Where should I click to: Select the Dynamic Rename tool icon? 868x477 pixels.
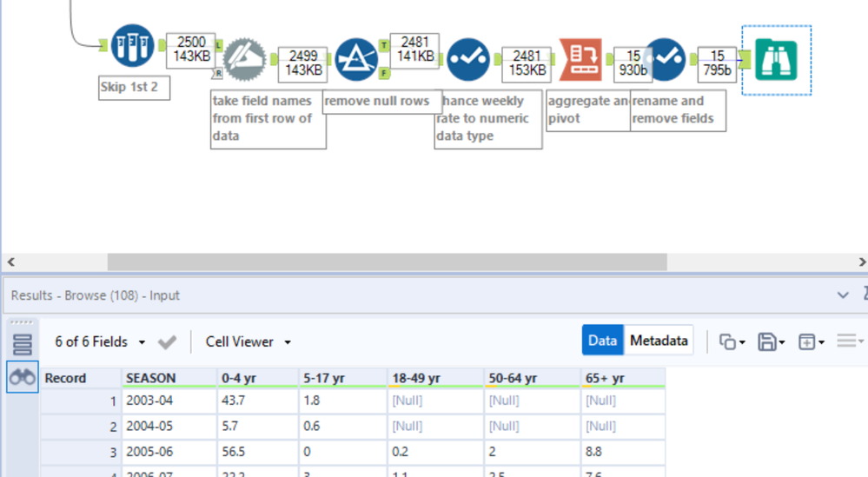(x=245, y=59)
